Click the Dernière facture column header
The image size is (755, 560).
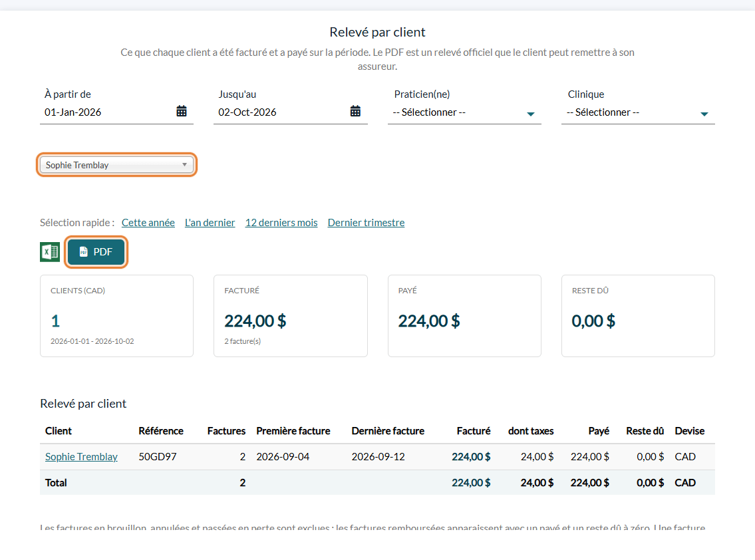point(388,431)
